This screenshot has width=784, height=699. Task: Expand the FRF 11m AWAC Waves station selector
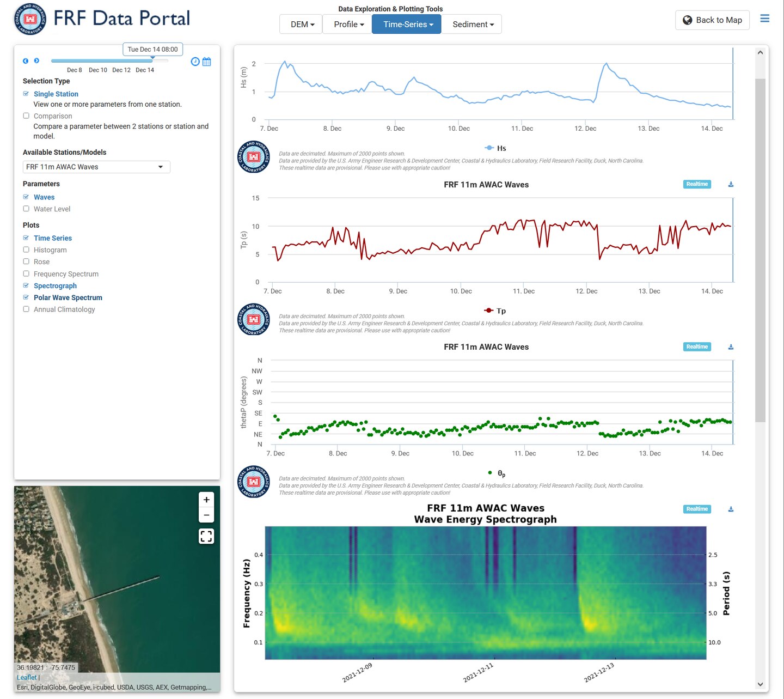(96, 167)
